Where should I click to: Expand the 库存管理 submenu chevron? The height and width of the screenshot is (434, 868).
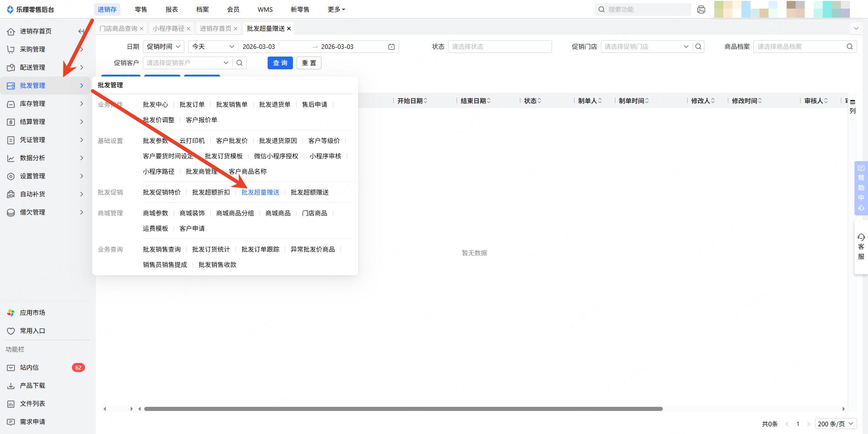pyautogui.click(x=81, y=104)
